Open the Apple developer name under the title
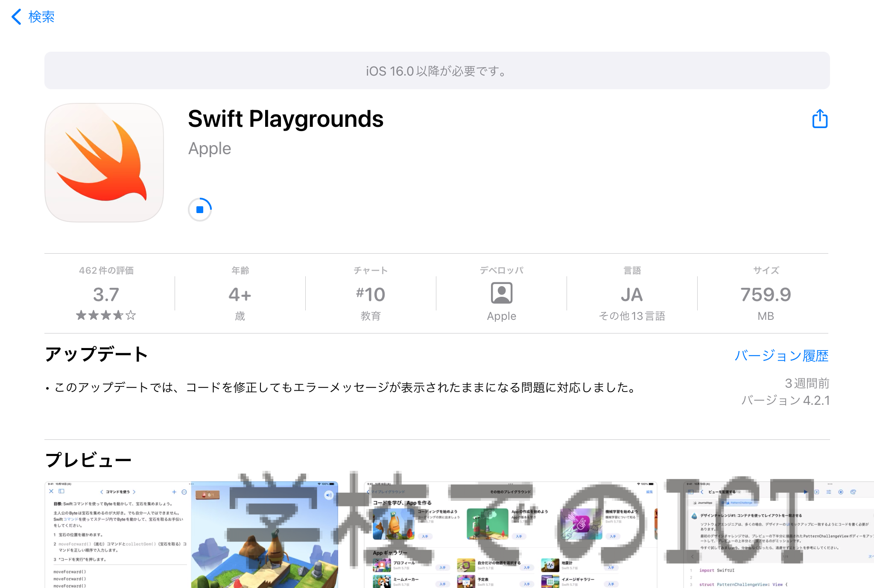The image size is (874, 588). tap(210, 148)
